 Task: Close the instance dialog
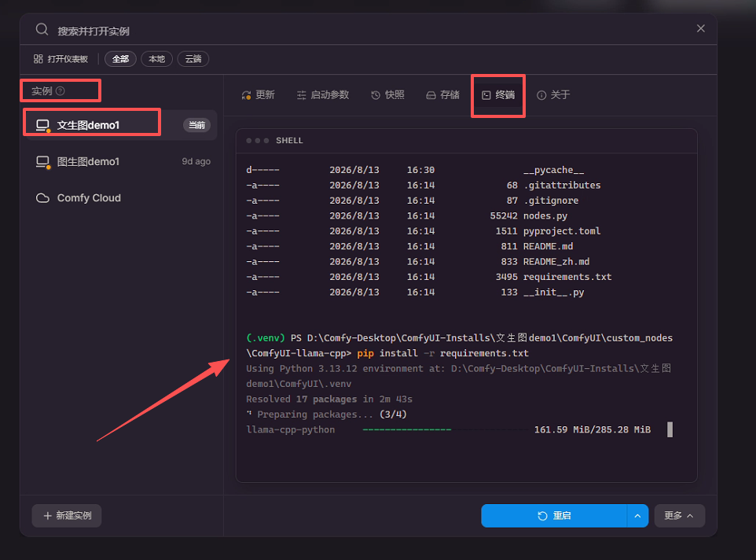700,28
